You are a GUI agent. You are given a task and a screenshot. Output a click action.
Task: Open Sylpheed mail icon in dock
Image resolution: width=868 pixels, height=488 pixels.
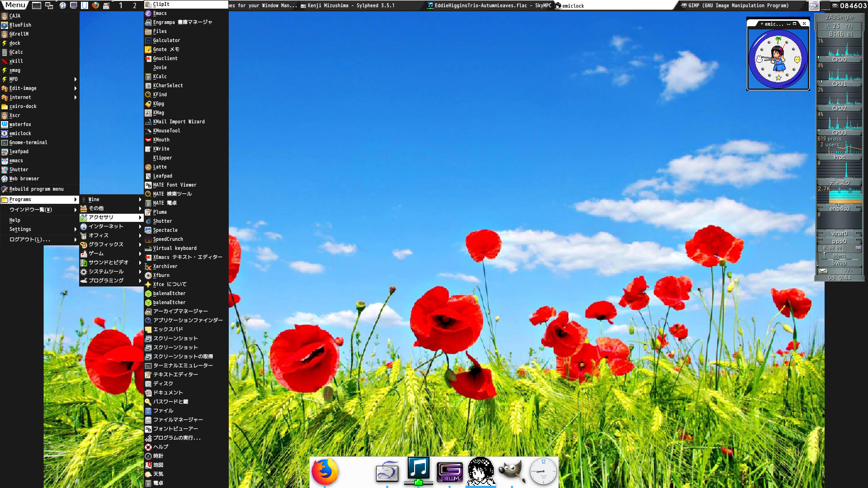coord(387,472)
